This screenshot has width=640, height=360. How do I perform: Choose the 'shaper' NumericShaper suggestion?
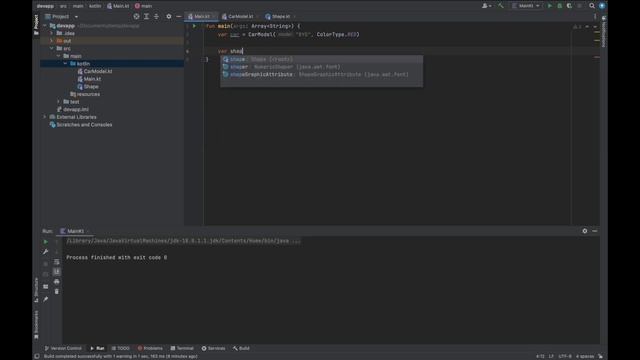[322, 67]
